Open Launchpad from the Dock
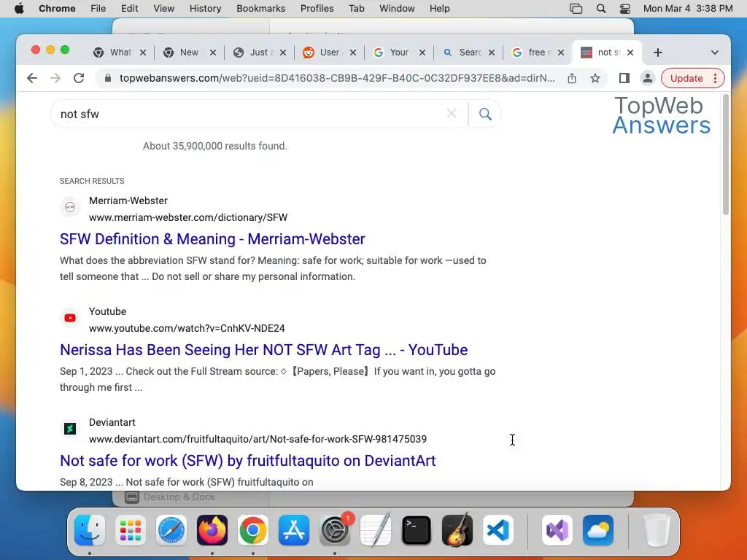This screenshot has width=747, height=560. point(131,530)
